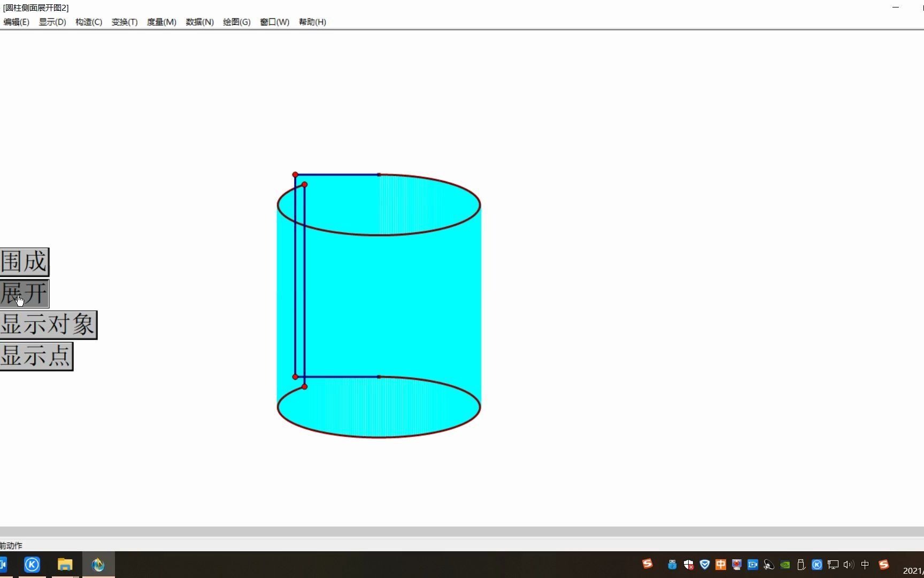Click the 前动作 status bar text
Viewport: 924px width, 578px height.
click(x=11, y=545)
